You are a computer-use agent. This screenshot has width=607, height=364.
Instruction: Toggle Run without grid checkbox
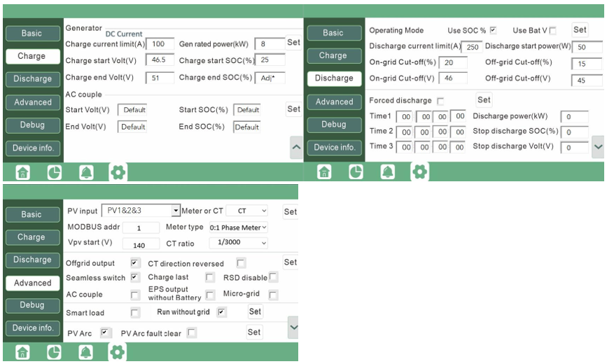point(222,312)
